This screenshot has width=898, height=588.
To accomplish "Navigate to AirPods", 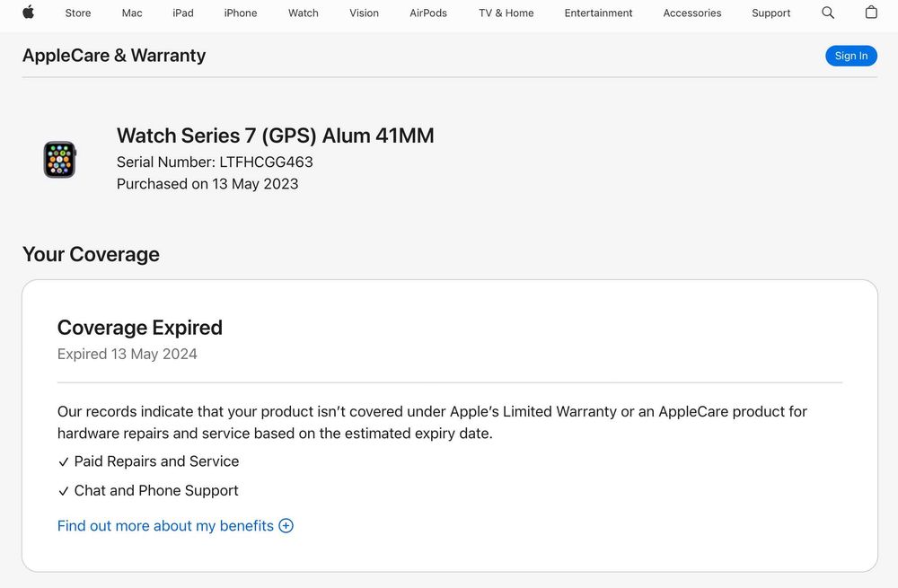I will point(428,13).
